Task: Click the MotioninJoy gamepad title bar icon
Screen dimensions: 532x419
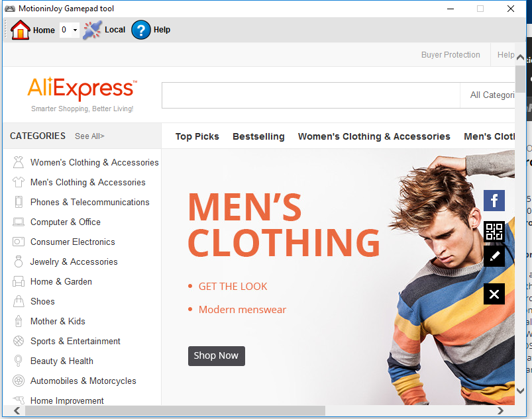Action: point(10,9)
